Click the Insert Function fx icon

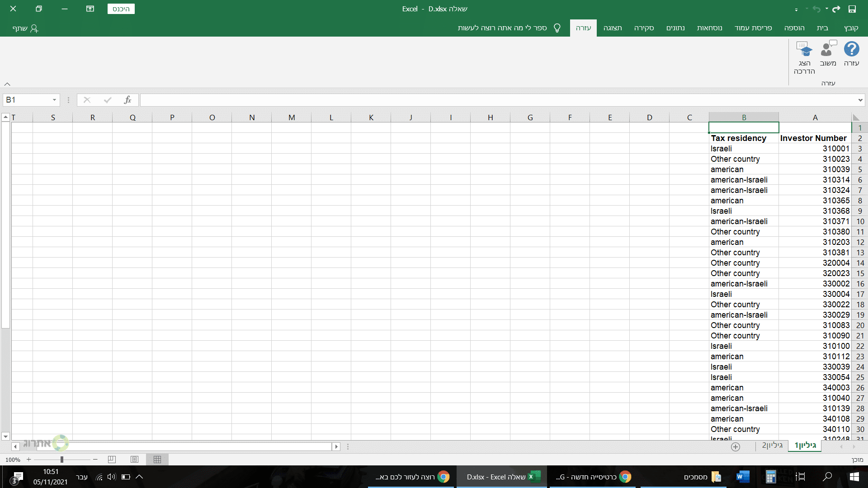point(127,100)
